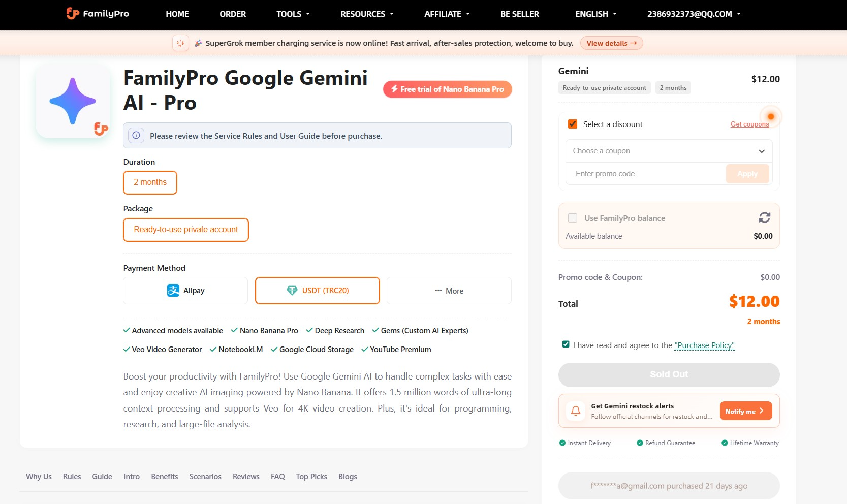Click the info icon beside Service Rules notice
This screenshot has height=504, width=847.
(136, 136)
